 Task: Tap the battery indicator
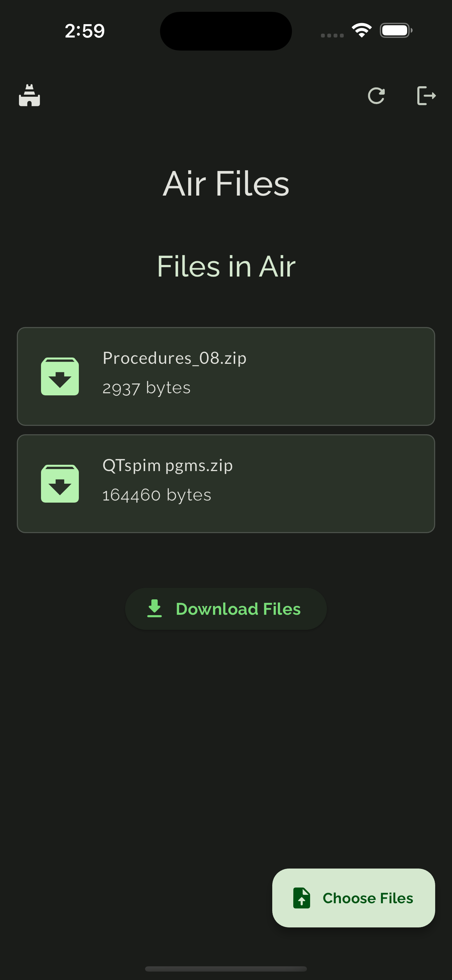click(x=395, y=30)
